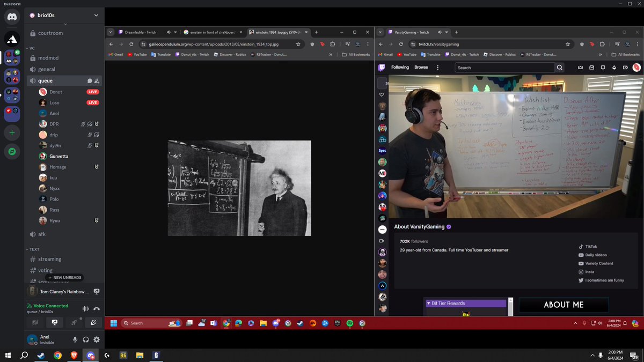Open Spotify from inner taskbar
The width and height of the screenshot is (644, 362).
pyautogui.click(x=350, y=323)
